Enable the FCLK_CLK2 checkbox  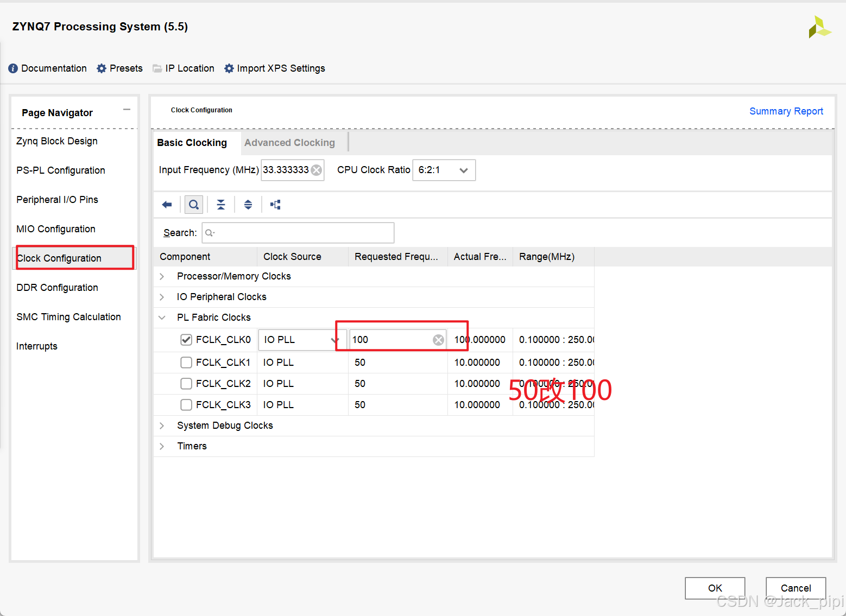(x=186, y=384)
